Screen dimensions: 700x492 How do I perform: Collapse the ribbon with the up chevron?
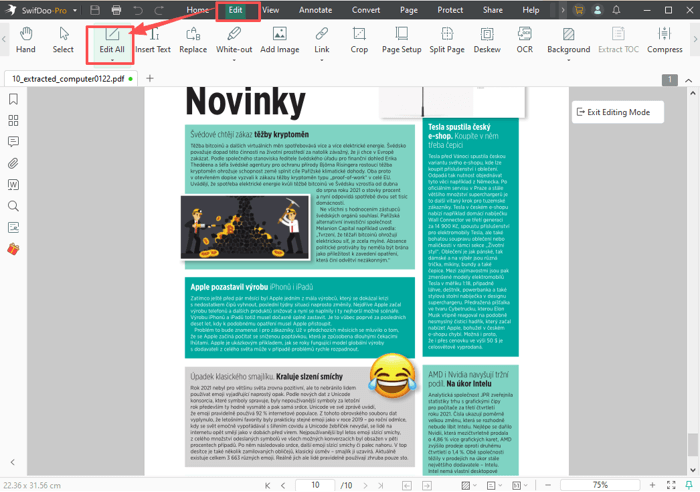point(688,80)
